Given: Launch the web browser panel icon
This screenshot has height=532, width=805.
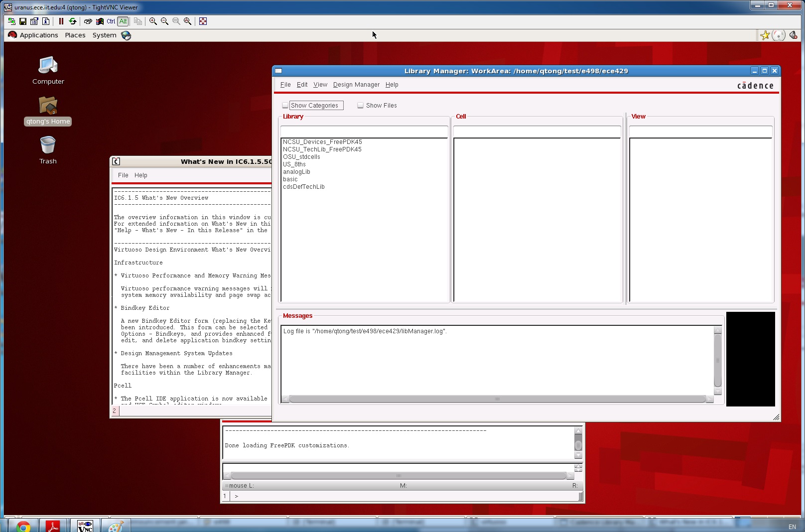Looking at the screenshot, I should 127,35.
